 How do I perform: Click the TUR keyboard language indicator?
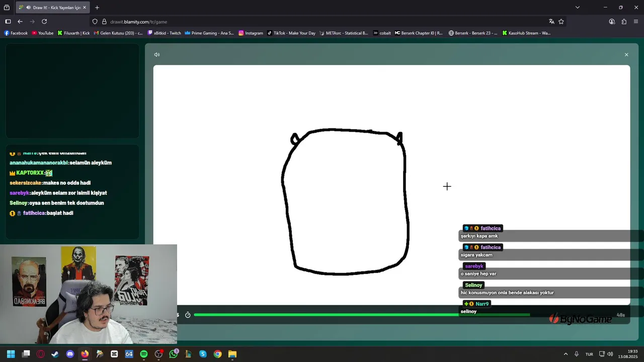point(589,354)
